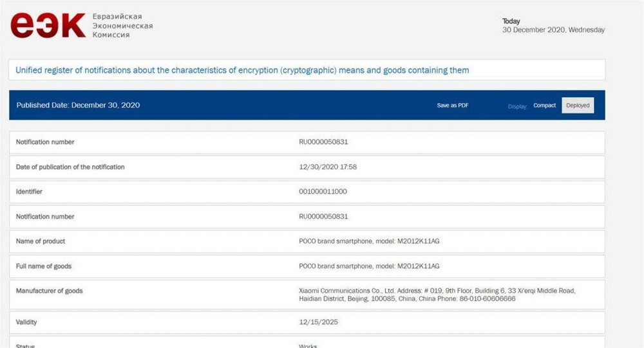Select POCO smartphone text in Name of product row
This screenshot has width=644, height=348.
pyautogui.click(x=369, y=241)
